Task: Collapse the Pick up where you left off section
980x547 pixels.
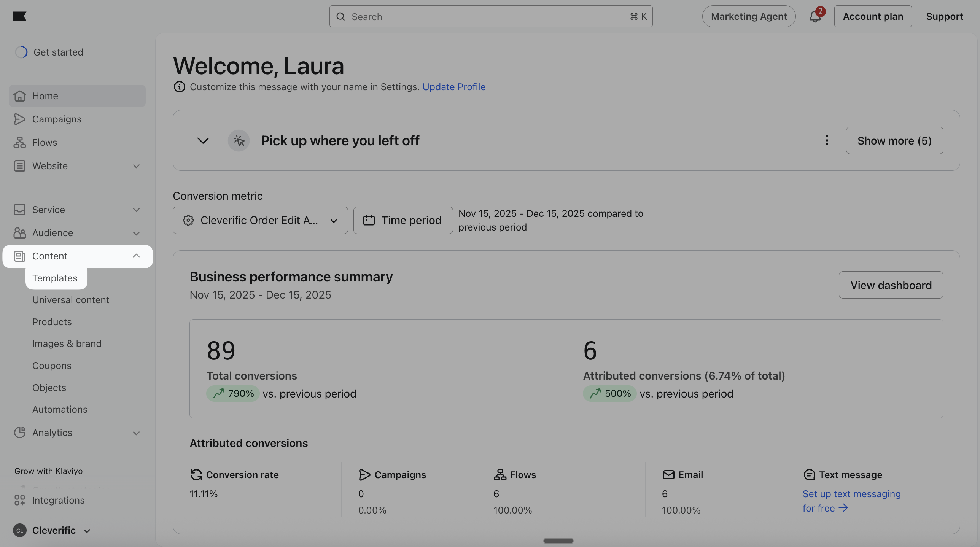Action: coord(203,141)
